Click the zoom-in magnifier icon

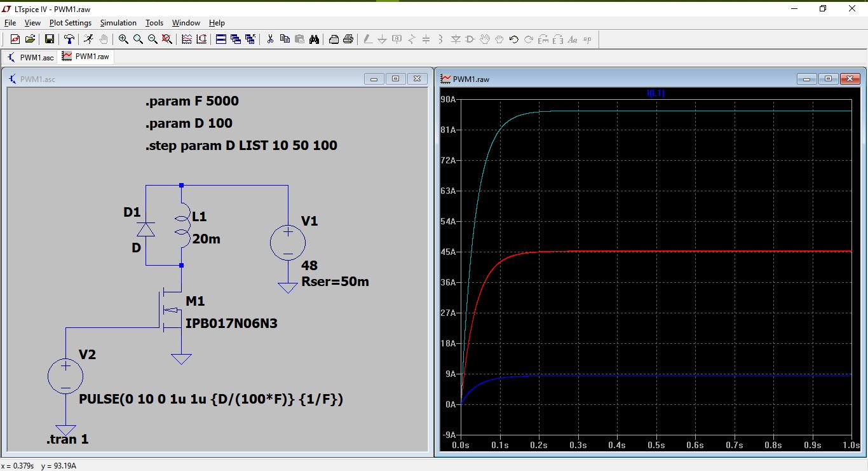tap(123, 39)
